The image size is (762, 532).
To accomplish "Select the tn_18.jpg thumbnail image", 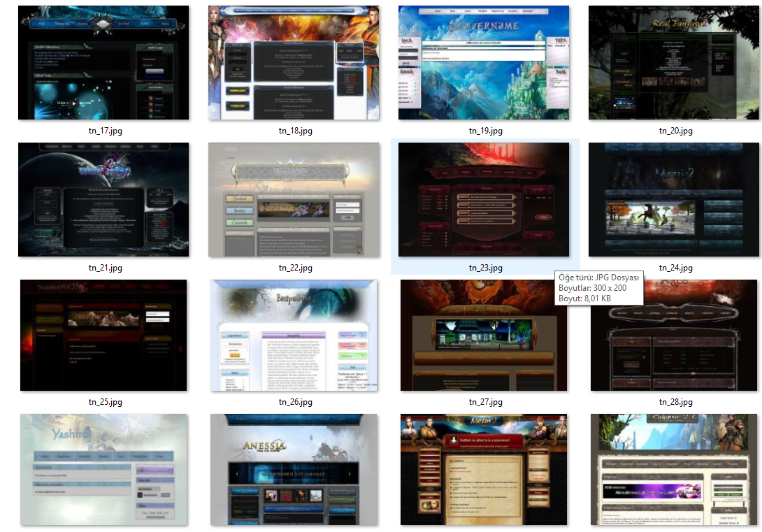I will click(x=294, y=63).
